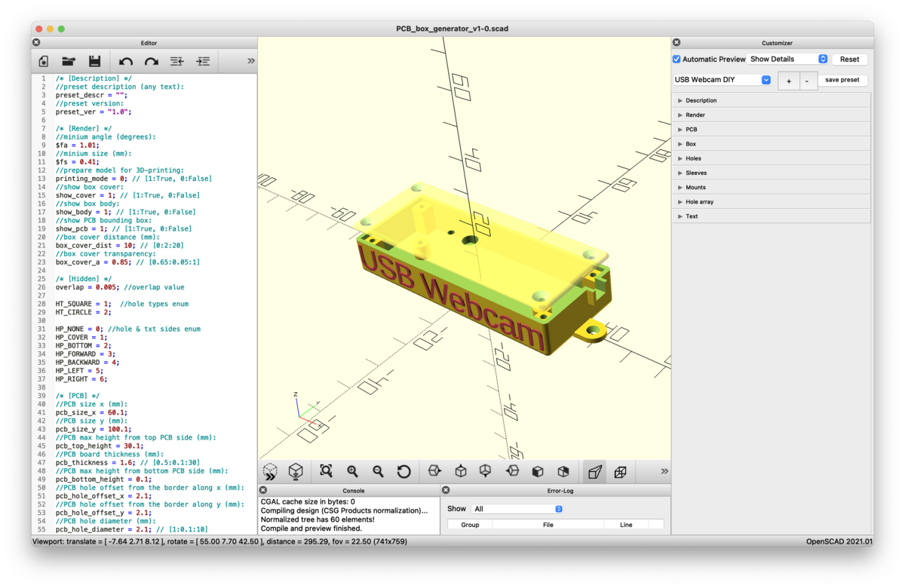Viewport: 905px width, 588px height.
Task: Click the code line 'preset_ver = "1.0";'
Action: pyautogui.click(x=94, y=112)
